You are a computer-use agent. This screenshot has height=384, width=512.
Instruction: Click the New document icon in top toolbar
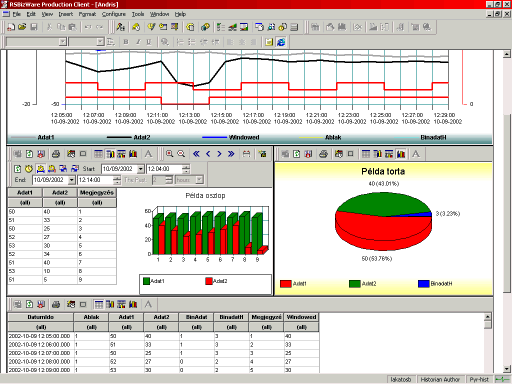(11, 27)
